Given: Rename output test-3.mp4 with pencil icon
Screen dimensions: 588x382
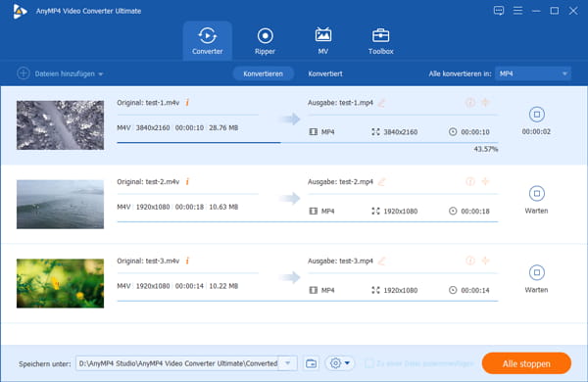Looking at the screenshot, I should click(x=381, y=261).
